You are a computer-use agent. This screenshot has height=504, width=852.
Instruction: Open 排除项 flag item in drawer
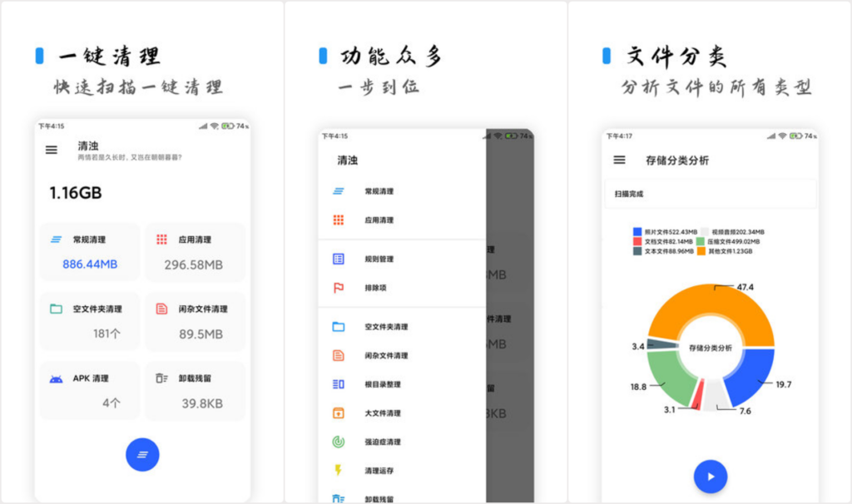pyautogui.click(x=377, y=288)
